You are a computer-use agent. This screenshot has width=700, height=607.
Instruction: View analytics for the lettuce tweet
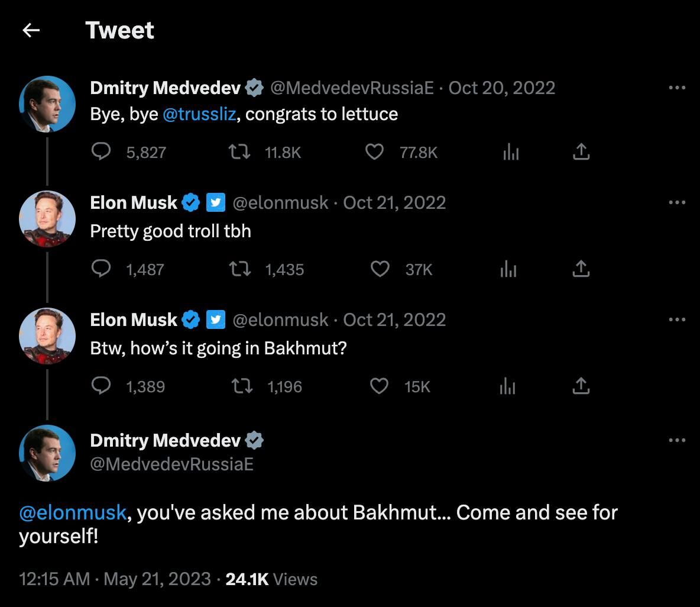[510, 152]
